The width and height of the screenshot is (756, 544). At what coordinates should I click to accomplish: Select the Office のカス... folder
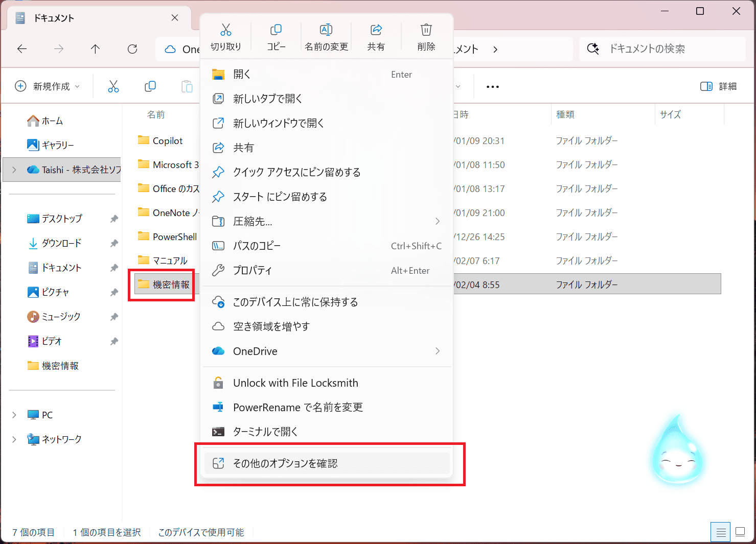click(168, 188)
